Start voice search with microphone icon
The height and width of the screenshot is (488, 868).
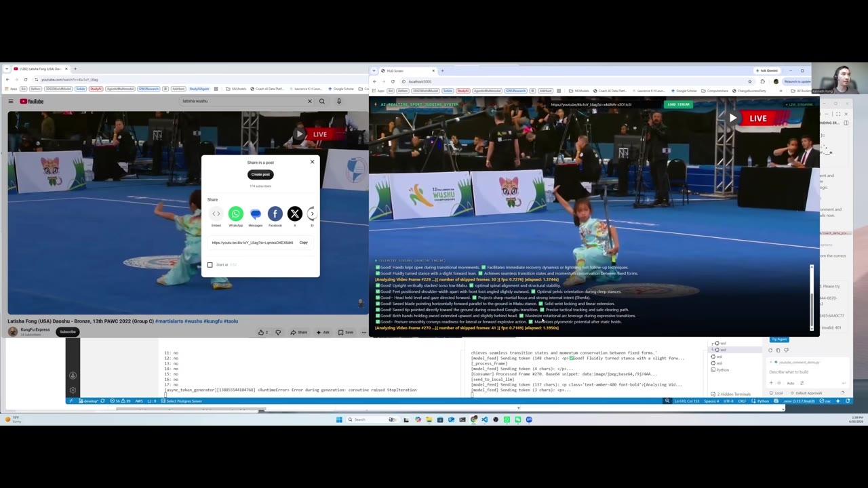339,101
